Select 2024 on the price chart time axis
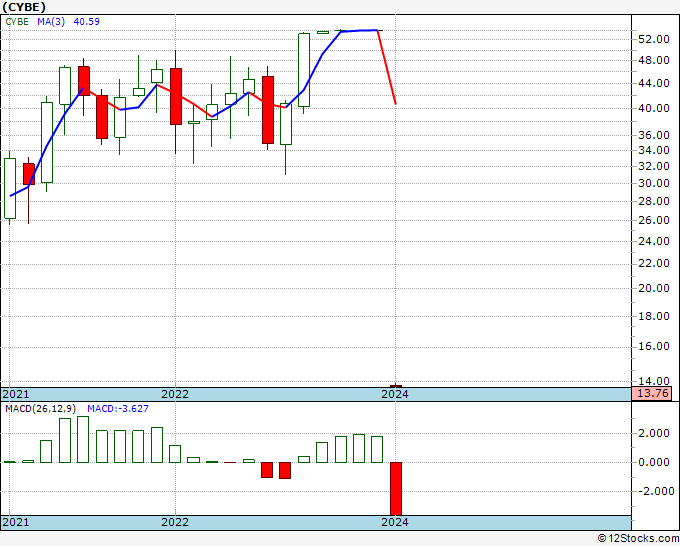Viewport: 680px width, 546px height. tap(395, 394)
